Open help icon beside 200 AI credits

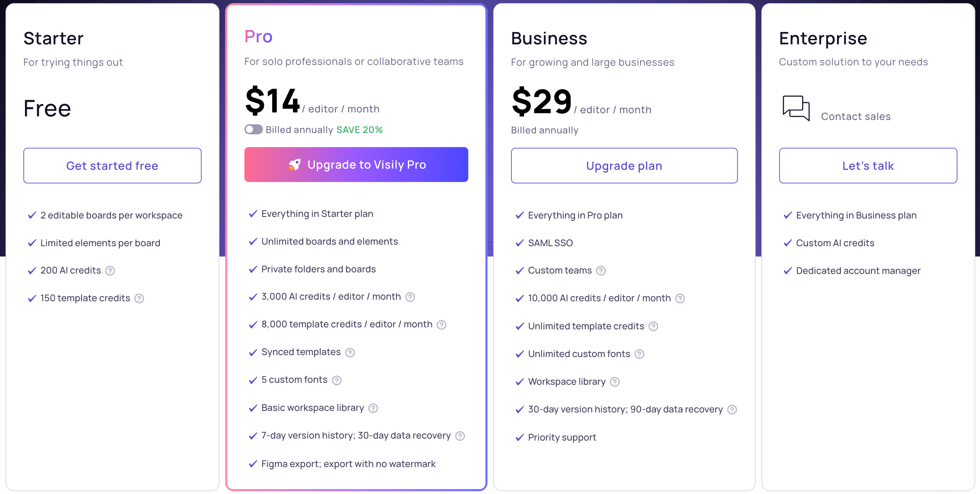point(110,271)
